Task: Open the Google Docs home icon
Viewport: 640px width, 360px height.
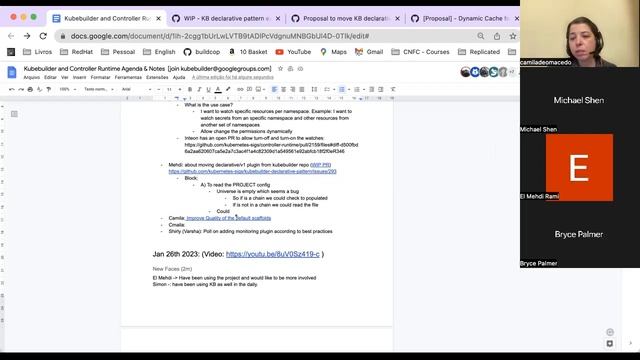Action: tap(12, 72)
